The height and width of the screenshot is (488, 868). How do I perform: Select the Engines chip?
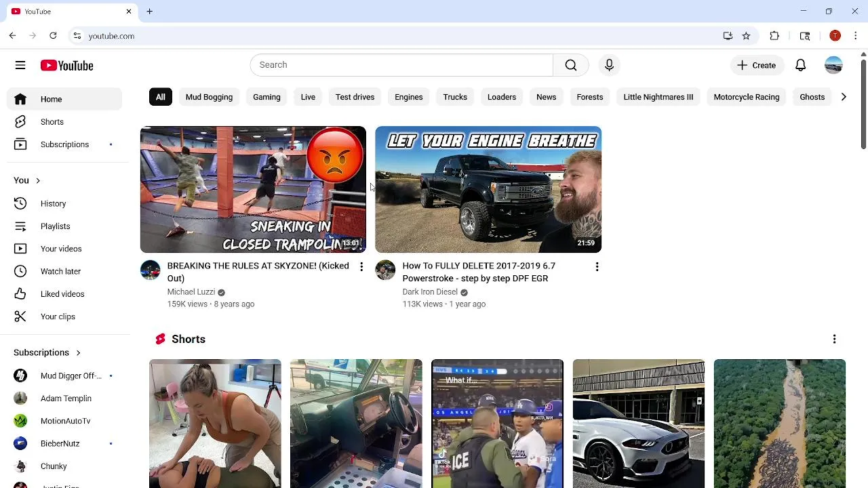tap(409, 97)
